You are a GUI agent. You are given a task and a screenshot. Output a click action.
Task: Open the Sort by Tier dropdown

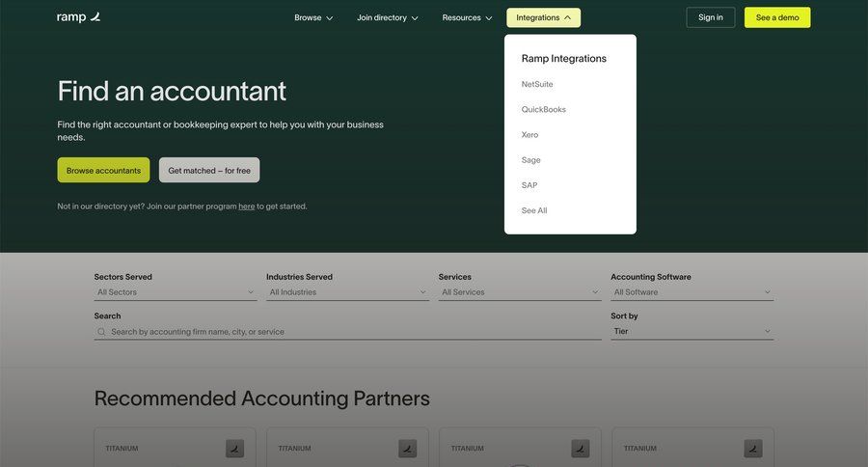click(x=692, y=331)
